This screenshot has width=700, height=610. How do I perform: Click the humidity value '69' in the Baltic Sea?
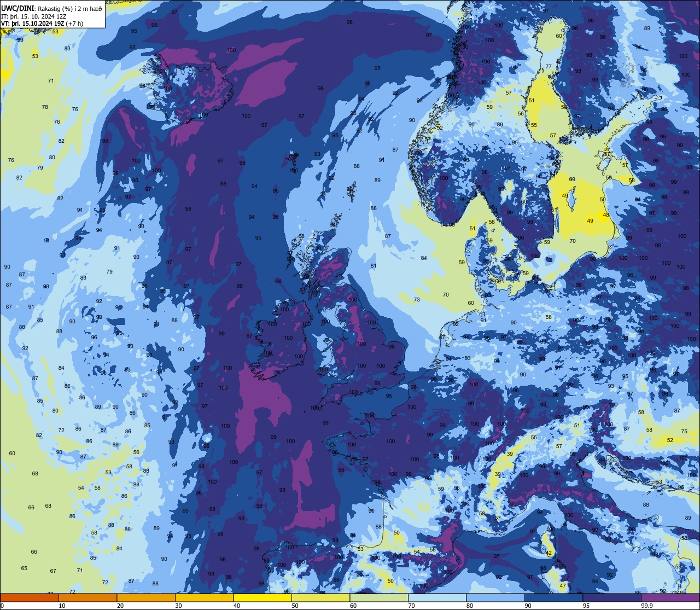[572, 179]
